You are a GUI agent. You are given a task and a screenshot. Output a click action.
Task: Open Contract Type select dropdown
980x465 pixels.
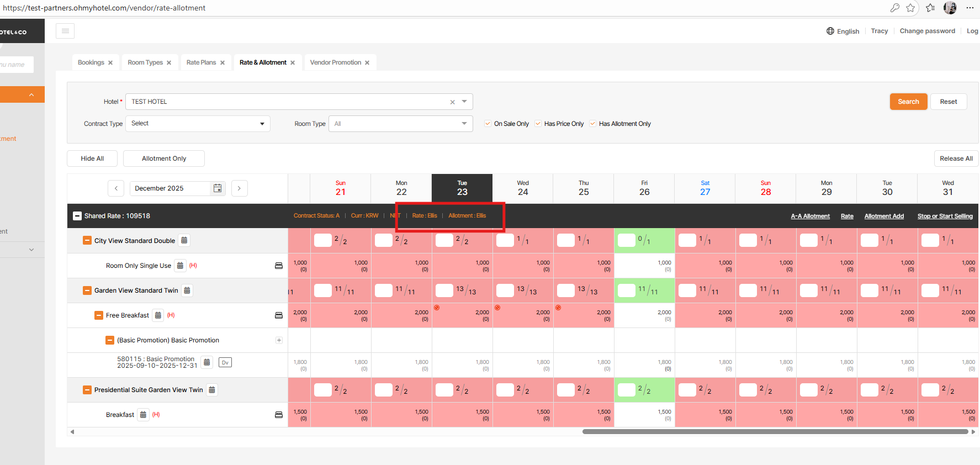pos(198,124)
